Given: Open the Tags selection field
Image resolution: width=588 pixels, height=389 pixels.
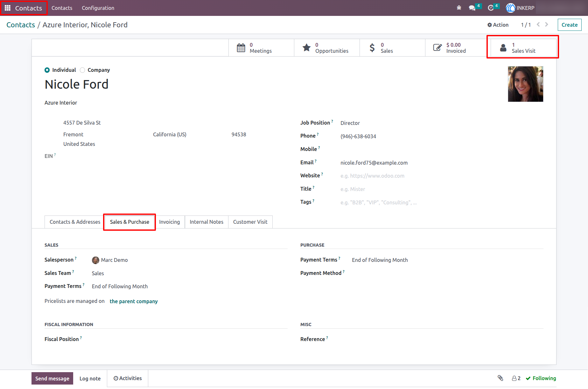Looking at the screenshot, I should tap(442, 202).
